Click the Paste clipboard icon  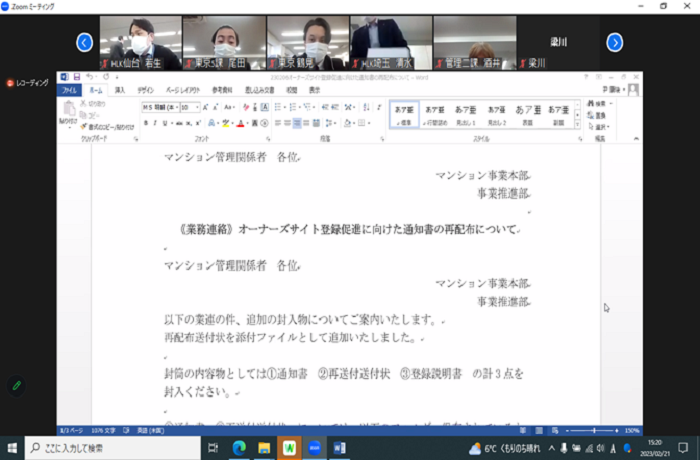pyautogui.click(x=68, y=109)
